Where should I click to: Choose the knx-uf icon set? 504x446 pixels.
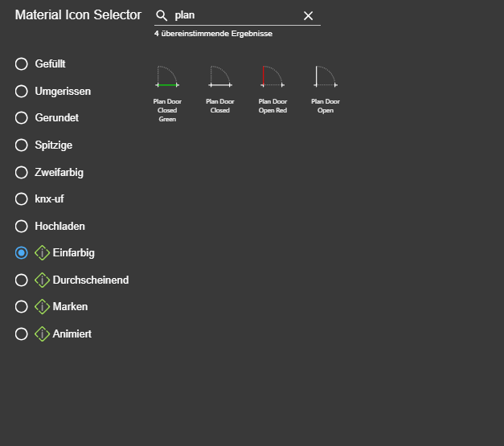(22, 198)
